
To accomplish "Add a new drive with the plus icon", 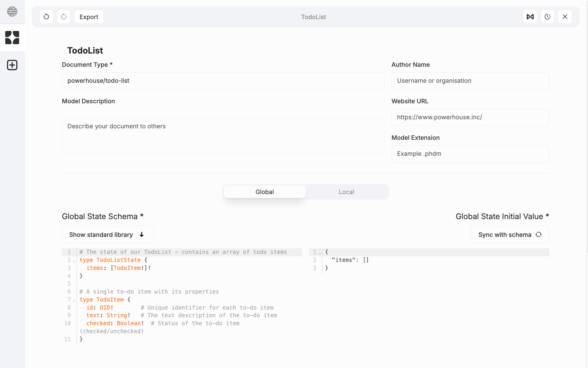I will point(13,65).
